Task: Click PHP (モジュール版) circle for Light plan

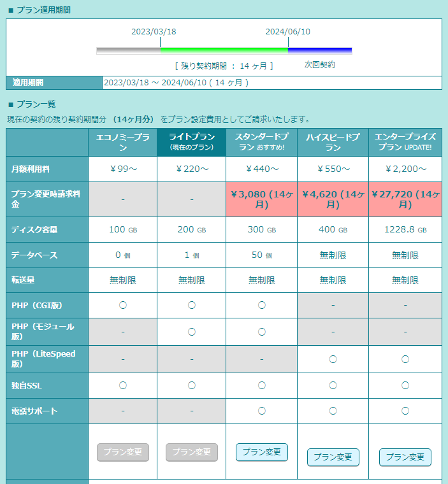Action: tap(192, 331)
